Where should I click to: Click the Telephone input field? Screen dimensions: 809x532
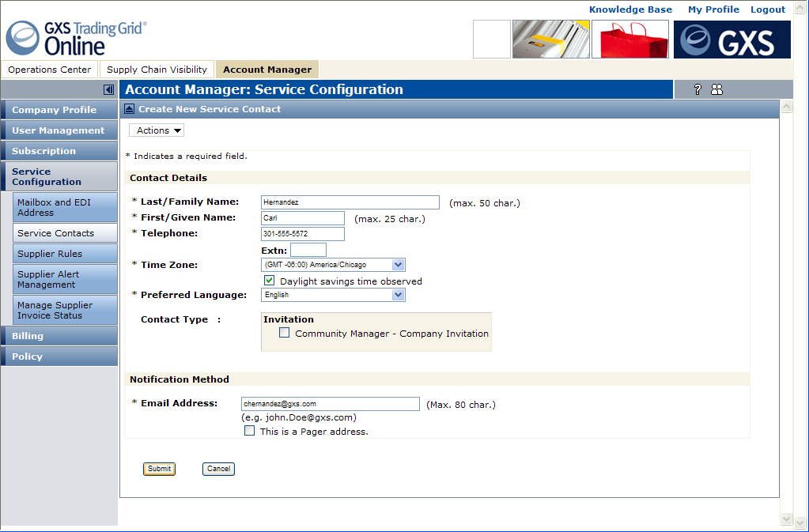(303, 233)
